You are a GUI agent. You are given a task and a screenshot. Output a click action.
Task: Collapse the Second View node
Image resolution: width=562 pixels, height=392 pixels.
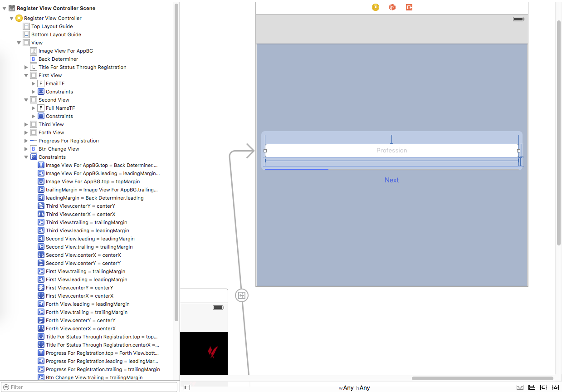pyautogui.click(x=26, y=100)
